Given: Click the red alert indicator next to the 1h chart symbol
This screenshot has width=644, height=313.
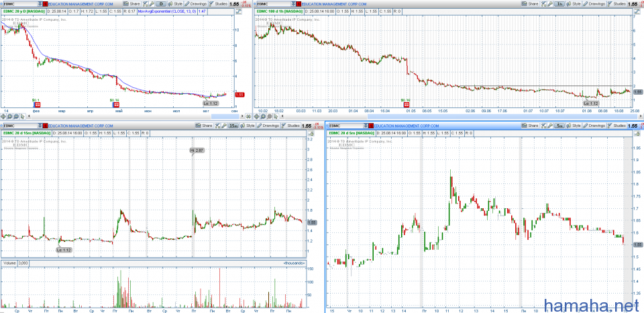Looking at the screenshot, I should (x=298, y=4).
